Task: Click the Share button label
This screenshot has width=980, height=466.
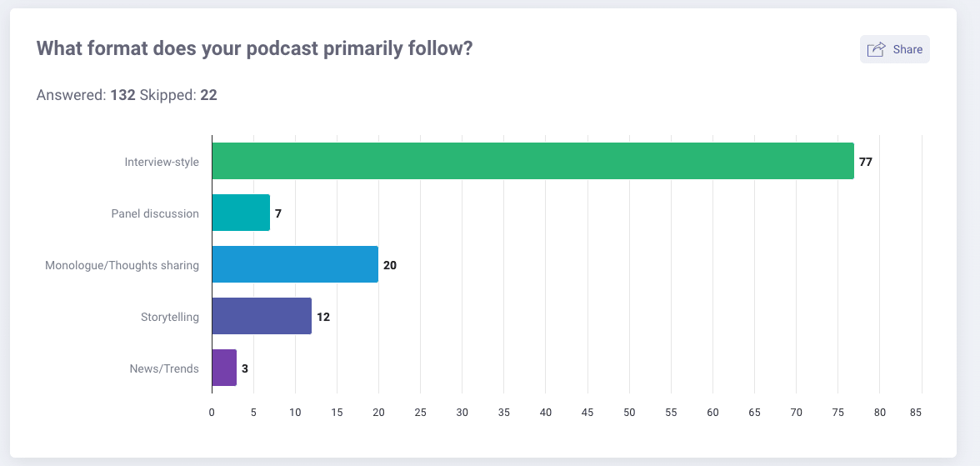Action: pos(907,49)
